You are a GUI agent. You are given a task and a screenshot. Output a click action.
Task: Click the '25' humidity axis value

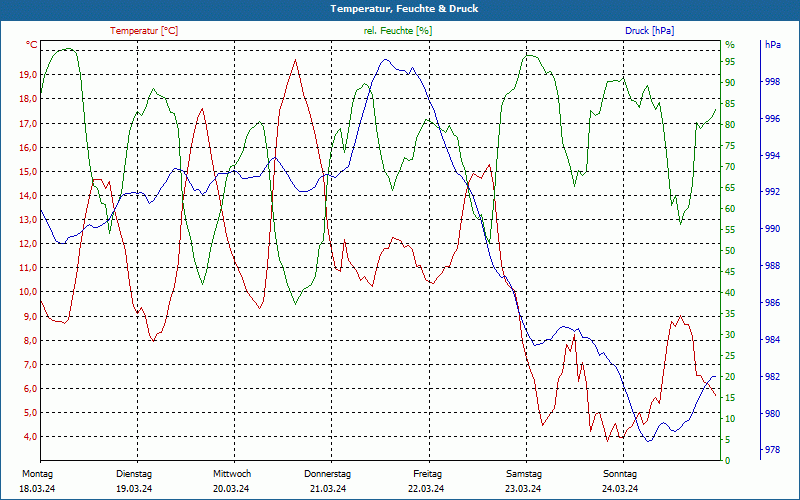[731, 356]
